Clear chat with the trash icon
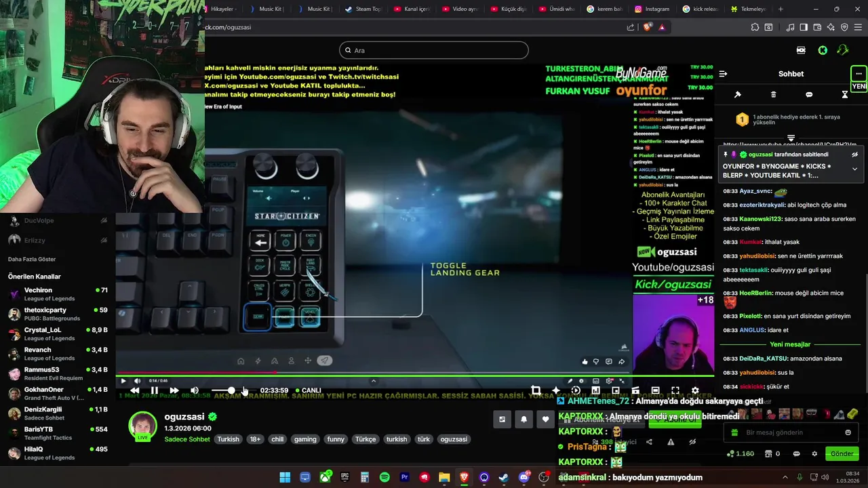Image resolution: width=868 pixels, height=488 pixels. pos(774,95)
